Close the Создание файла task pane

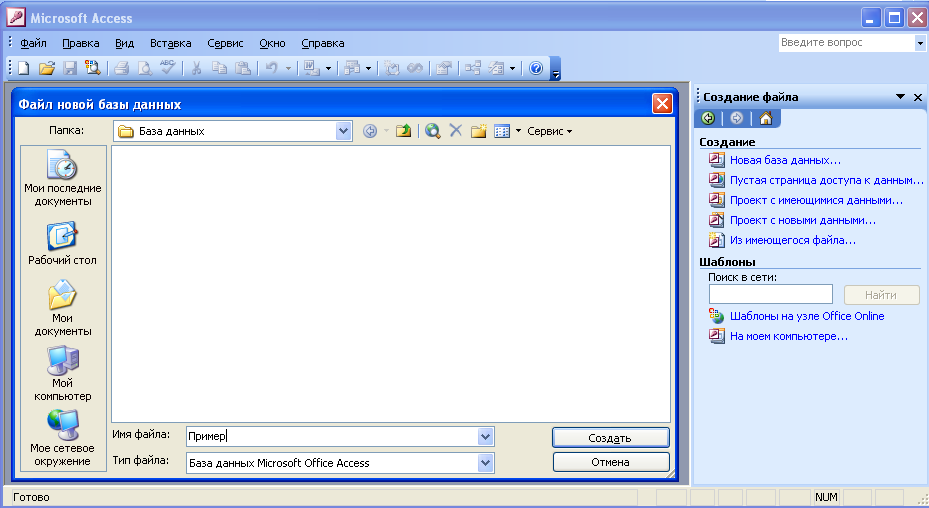point(918,97)
